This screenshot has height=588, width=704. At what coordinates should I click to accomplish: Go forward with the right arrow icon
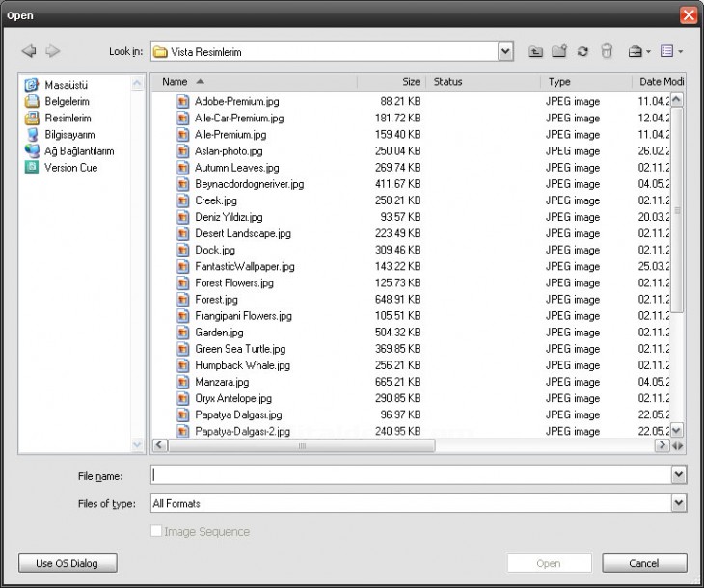pos(53,51)
